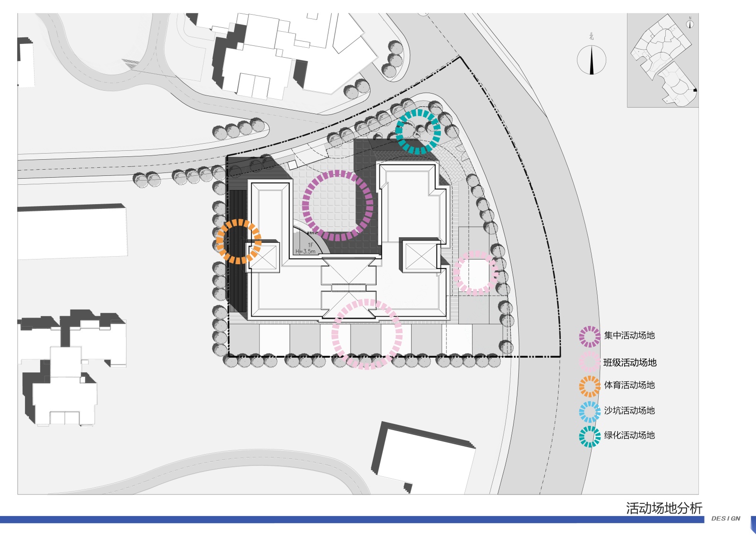
Task: Click the small compass in the key map
Action: tap(690, 24)
